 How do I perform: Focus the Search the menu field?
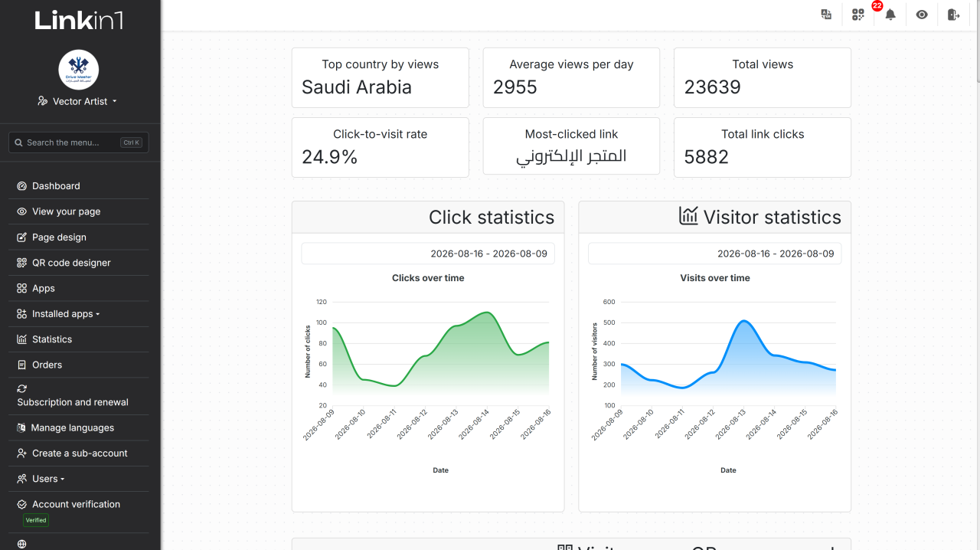click(x=79, y=142)
